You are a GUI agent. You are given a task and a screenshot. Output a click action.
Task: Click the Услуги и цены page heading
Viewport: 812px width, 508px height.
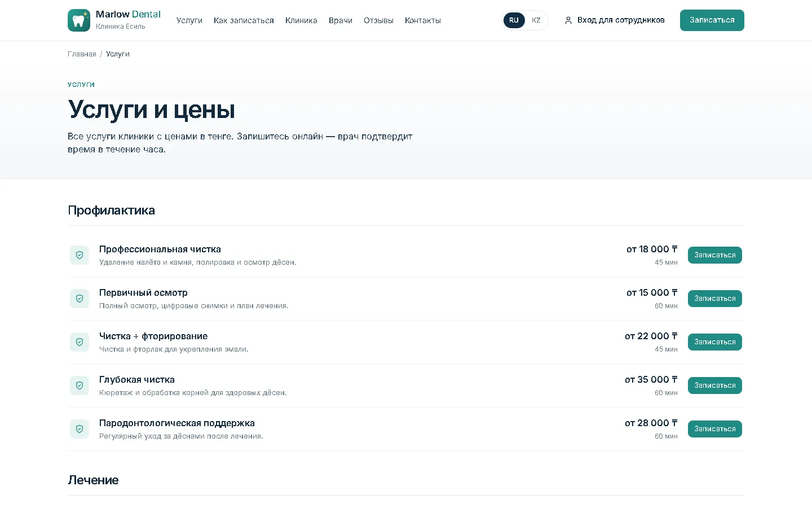151,110
